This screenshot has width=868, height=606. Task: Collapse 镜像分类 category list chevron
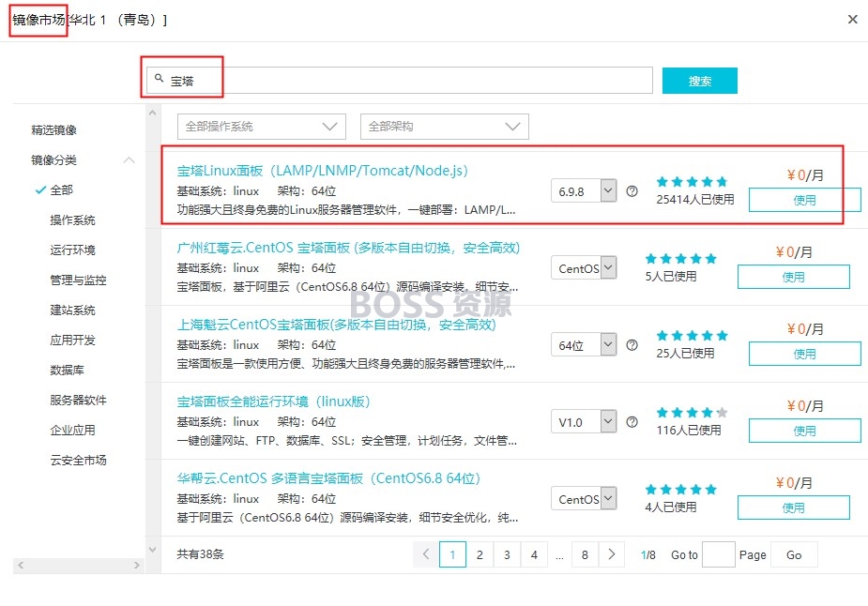point(129,160)
